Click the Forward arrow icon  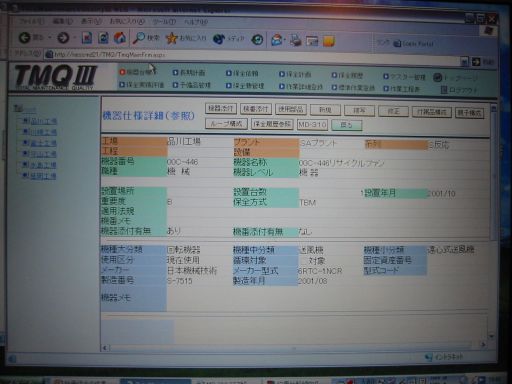63,38
